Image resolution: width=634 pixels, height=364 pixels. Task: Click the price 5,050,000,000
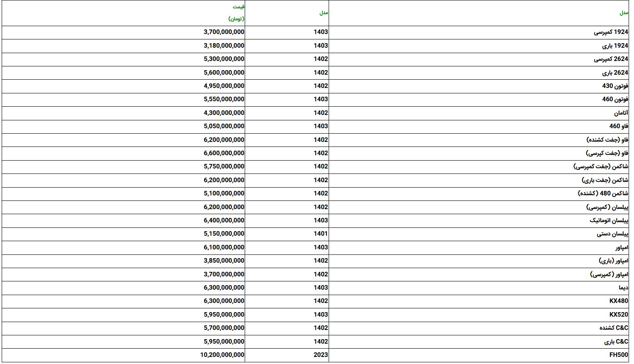point(224,126)
